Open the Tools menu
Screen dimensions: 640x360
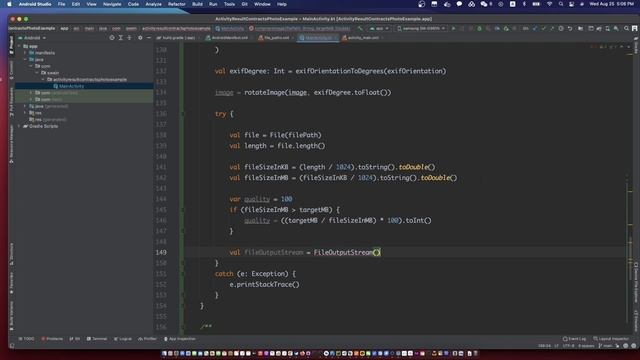[x=229, y=4]
